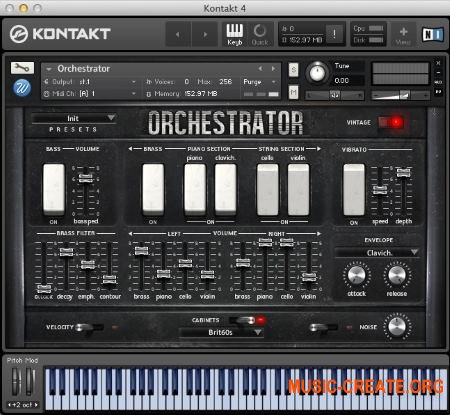Click the left volume piano slider
450x415 pixels.
point(163,274)
